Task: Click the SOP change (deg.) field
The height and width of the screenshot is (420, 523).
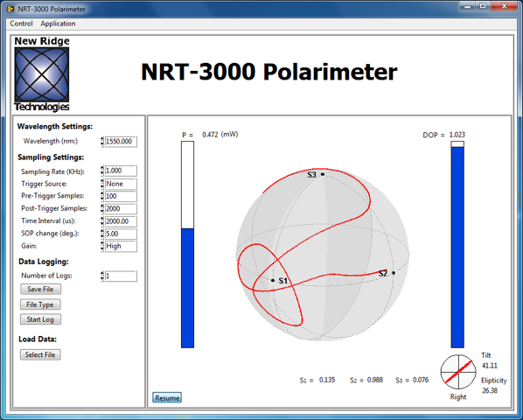Action: [121, 234]
